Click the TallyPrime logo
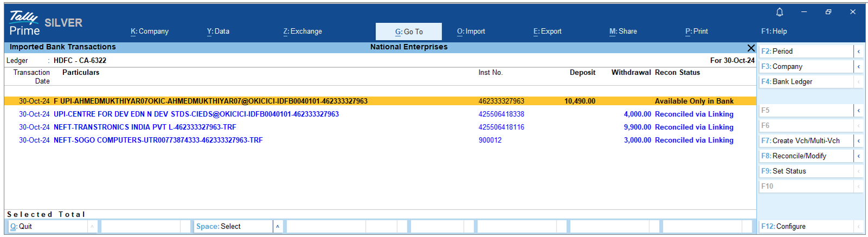 tap(25, 23)
